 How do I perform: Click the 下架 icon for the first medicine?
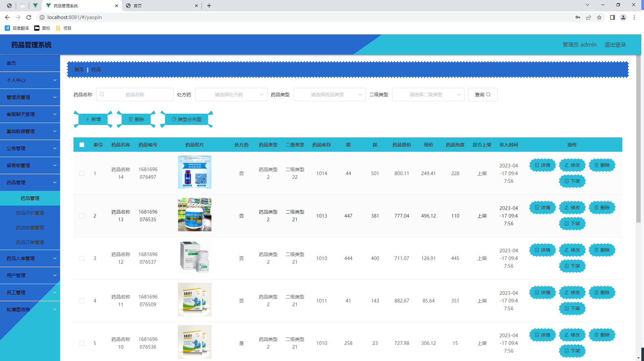(567, 181)
